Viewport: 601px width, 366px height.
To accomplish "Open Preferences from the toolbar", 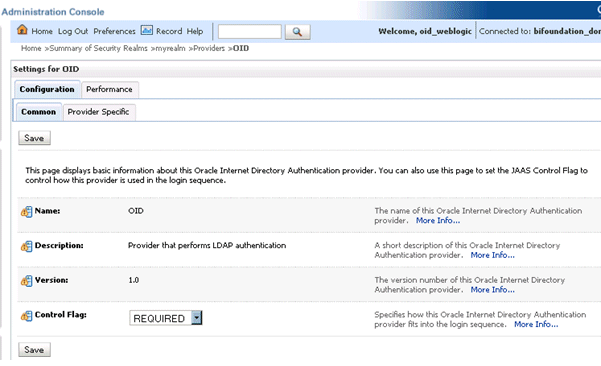I will pyautogui.click(x=114, y=31).
